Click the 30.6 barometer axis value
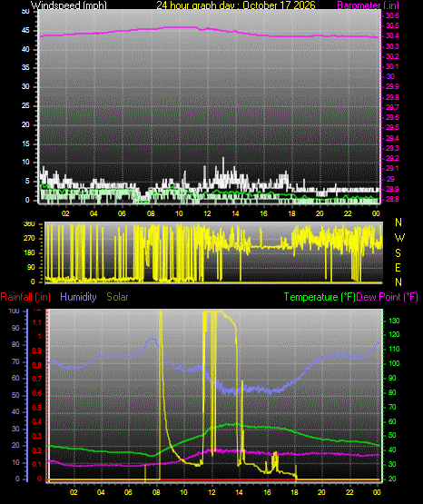Viewport: 423px width, 504px height. coord(392,15)
